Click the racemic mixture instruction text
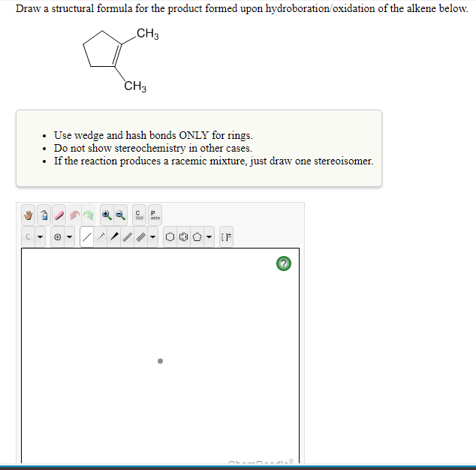 [x=214, y=161]
